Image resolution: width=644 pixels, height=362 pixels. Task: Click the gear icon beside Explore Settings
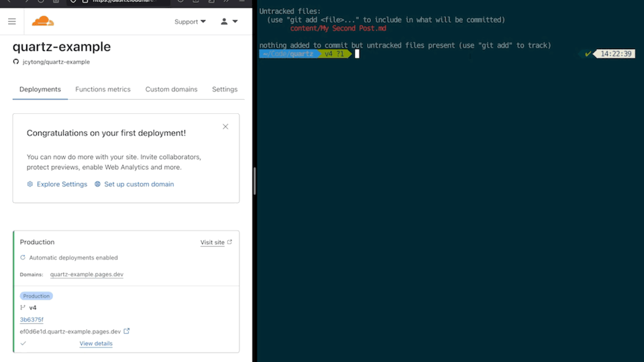pyautogui.click(x=30, y=184)
